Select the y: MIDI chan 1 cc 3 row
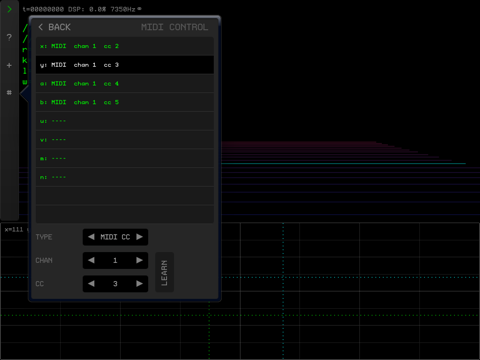This screenshot has width=480, height=360. 125,65
